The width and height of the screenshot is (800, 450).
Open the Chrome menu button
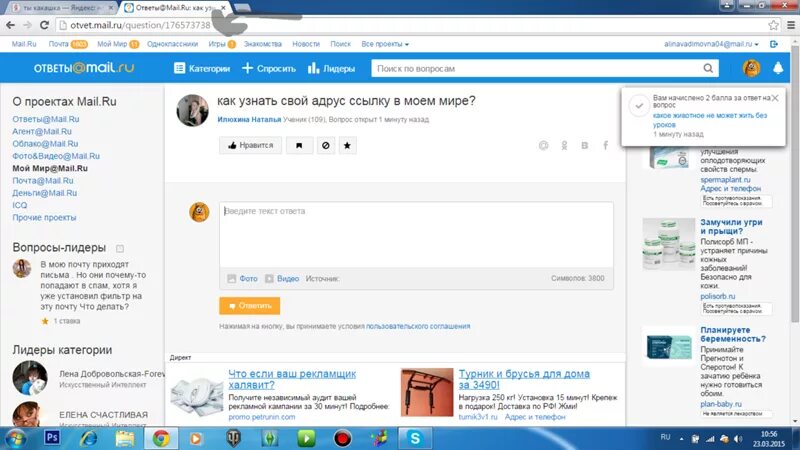791,25
